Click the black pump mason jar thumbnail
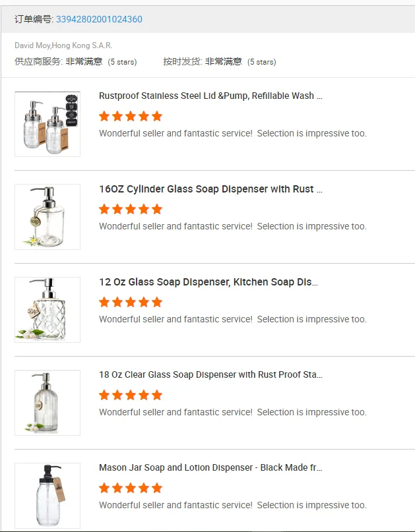The image size is (415, 532). [x=48, y=496]
